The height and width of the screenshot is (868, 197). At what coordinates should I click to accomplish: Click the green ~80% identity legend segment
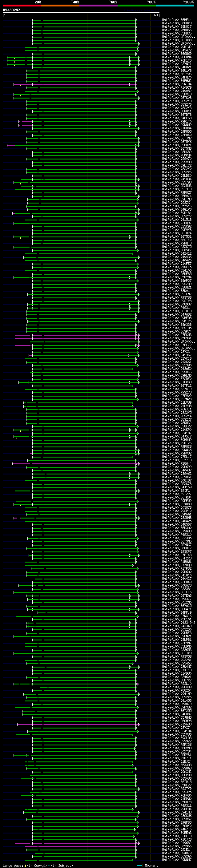click(137, 6)
